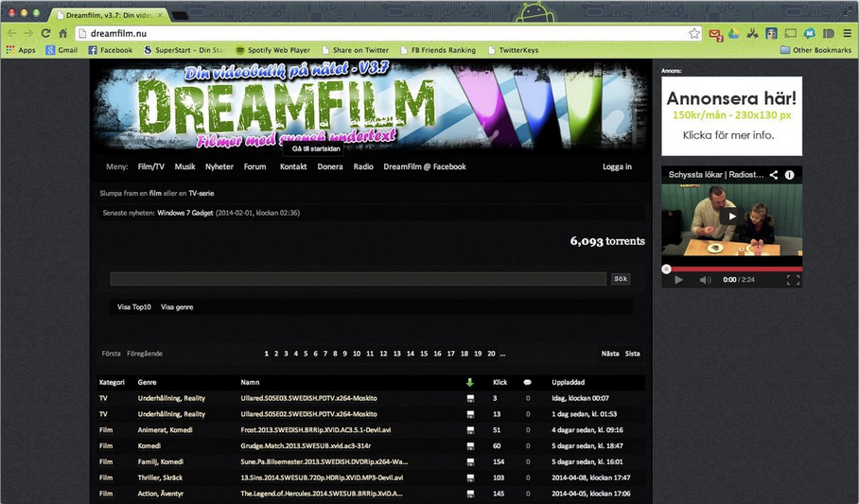This screenshot has width=859, height=504.
Task: Enter fullscreen on the video player
Action: tap(793, 280)
